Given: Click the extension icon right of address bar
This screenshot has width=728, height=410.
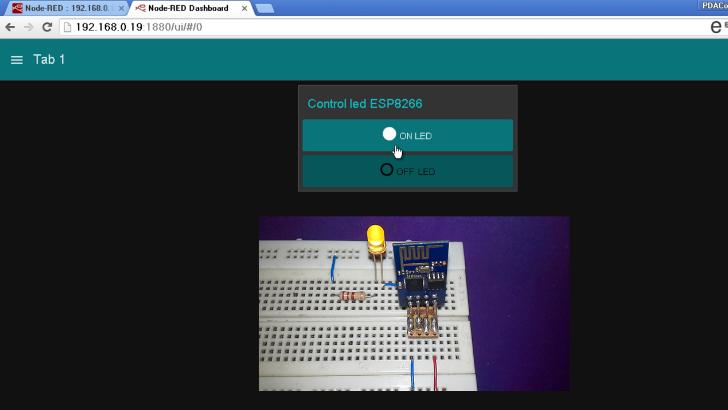Looking at the screenshot, I should 717,27.
